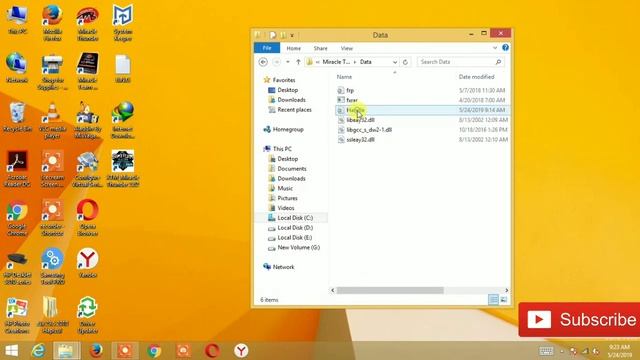This screenshot has width=640, height=360.
Task: Launch Internet Explorer from the taskbar
Action: (x=39, y=351)
